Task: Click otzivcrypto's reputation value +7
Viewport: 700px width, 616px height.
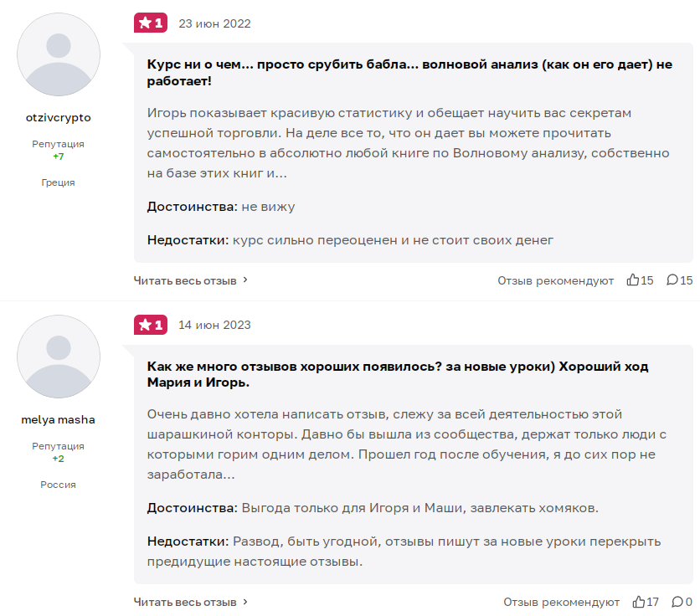Action: [59, 157]
